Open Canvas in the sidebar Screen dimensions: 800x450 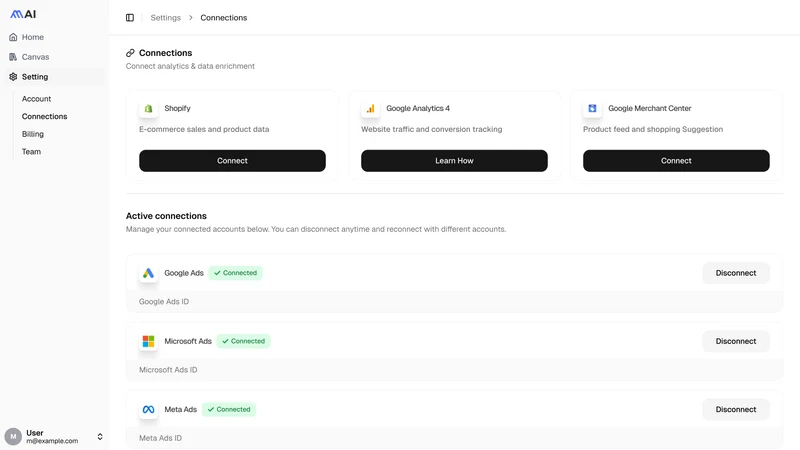54,57
